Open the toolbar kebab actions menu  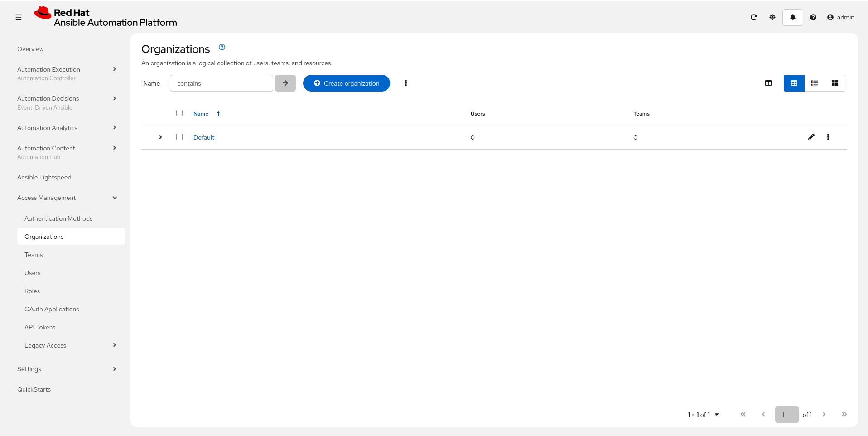(x=406, y=83)
